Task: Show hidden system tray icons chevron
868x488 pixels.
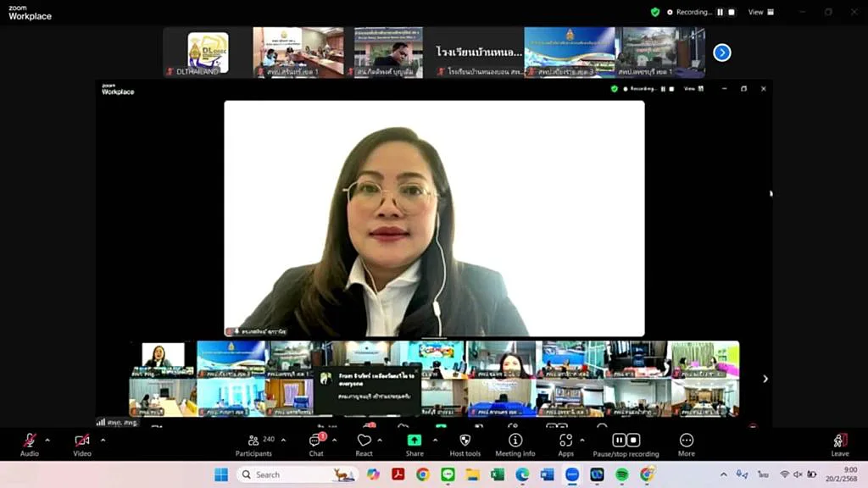Action: pos(724,474)
